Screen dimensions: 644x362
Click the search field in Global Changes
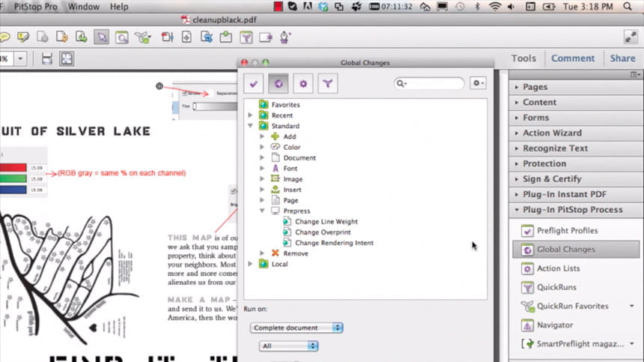pyautogui.click(x=431, y=84)
